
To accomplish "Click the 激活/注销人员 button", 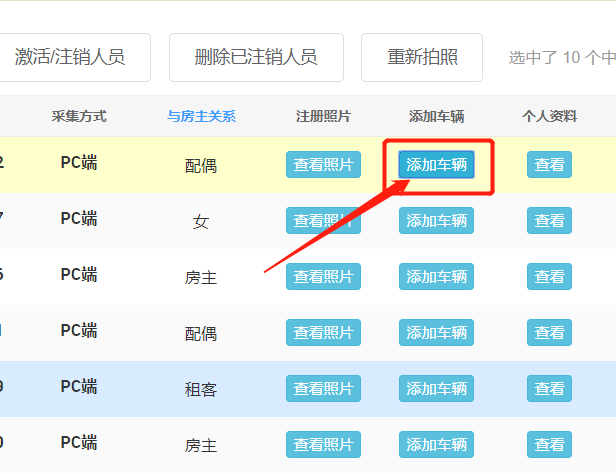I will 70,57.
